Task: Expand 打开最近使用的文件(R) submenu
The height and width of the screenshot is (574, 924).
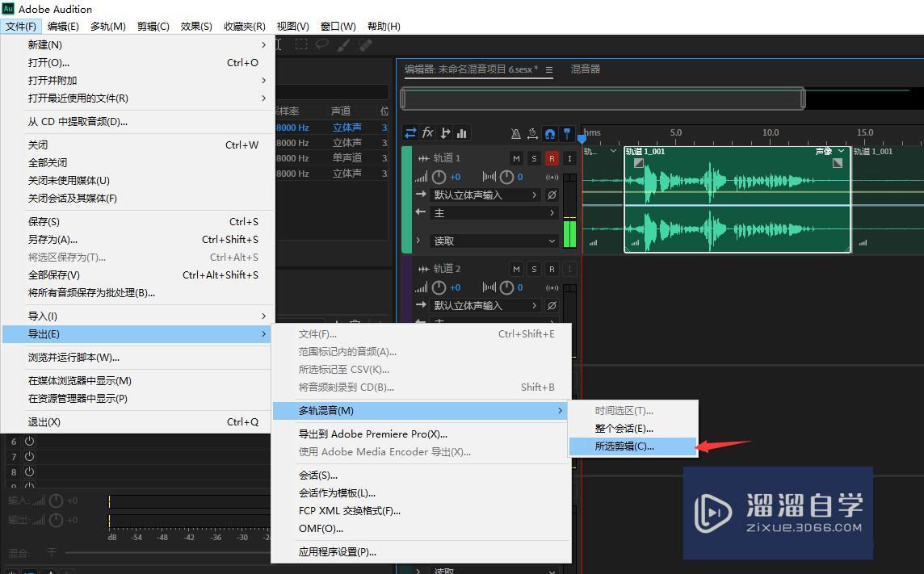Action: (x=138, y=98)
